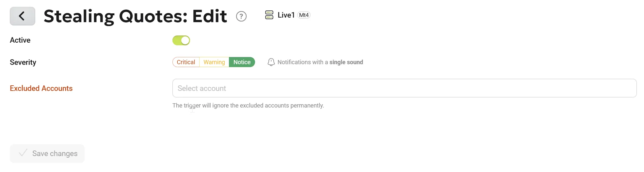Click the bold 'single sound' text
Image resolution: width=644 pixels, height=172 pixels.
pos(346,62)
